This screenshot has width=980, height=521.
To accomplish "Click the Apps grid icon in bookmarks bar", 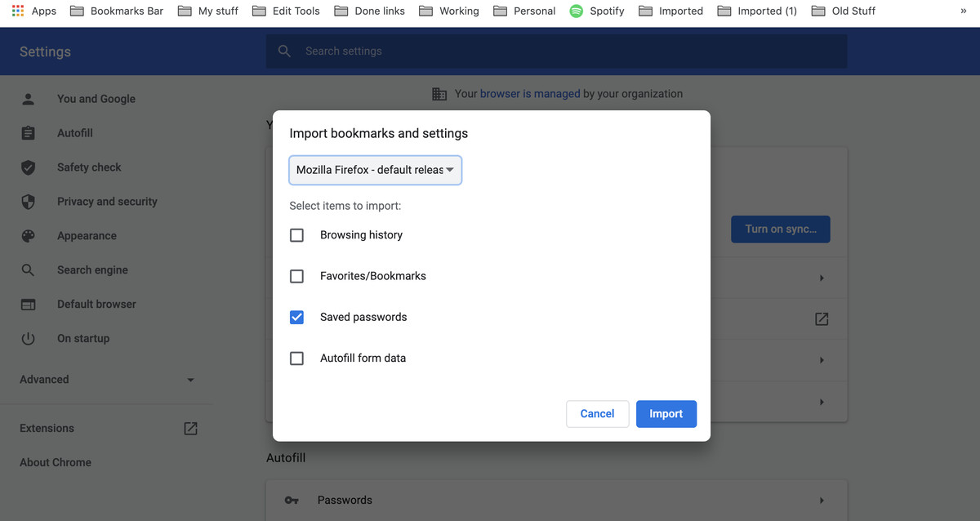I will click(x=18, y=11).
